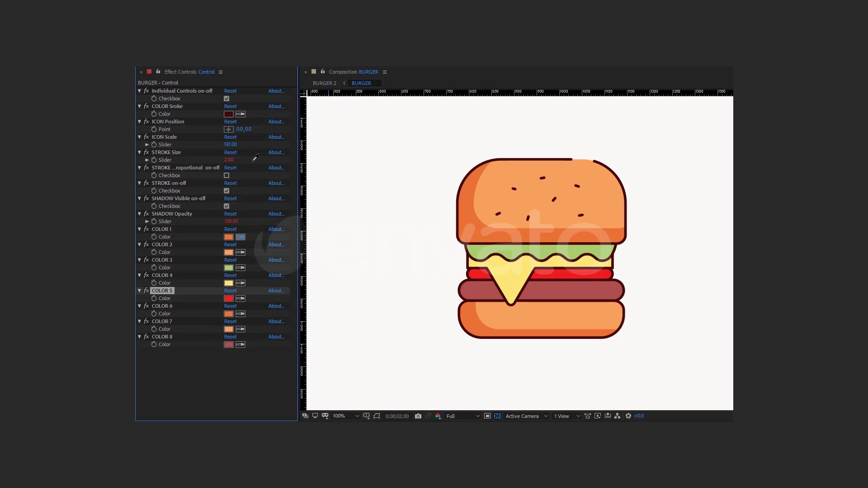Select the BURGER composition tab
The image size is (868, 488).
(361, 83)
